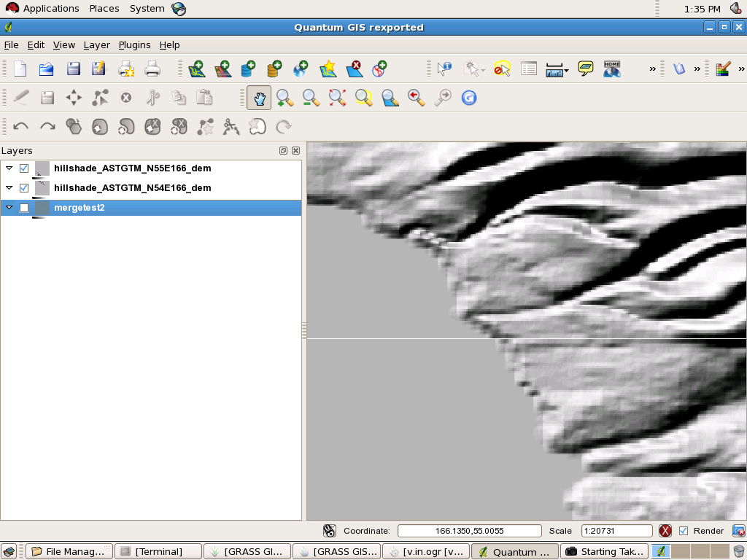Click the Add Vector Layer icon

[x=196, y=69]
